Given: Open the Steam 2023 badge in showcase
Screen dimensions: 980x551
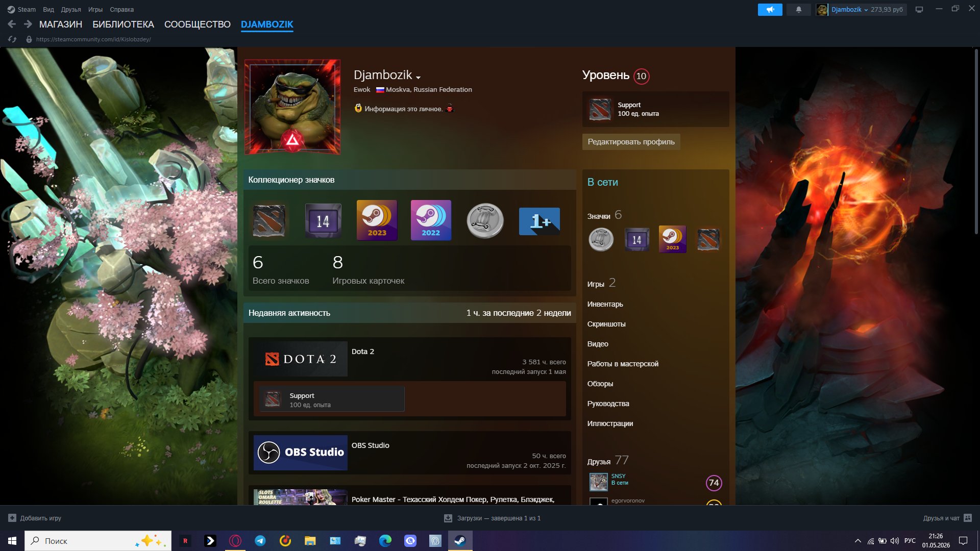Looking at the screenshot, I should [x=377, y=220].
